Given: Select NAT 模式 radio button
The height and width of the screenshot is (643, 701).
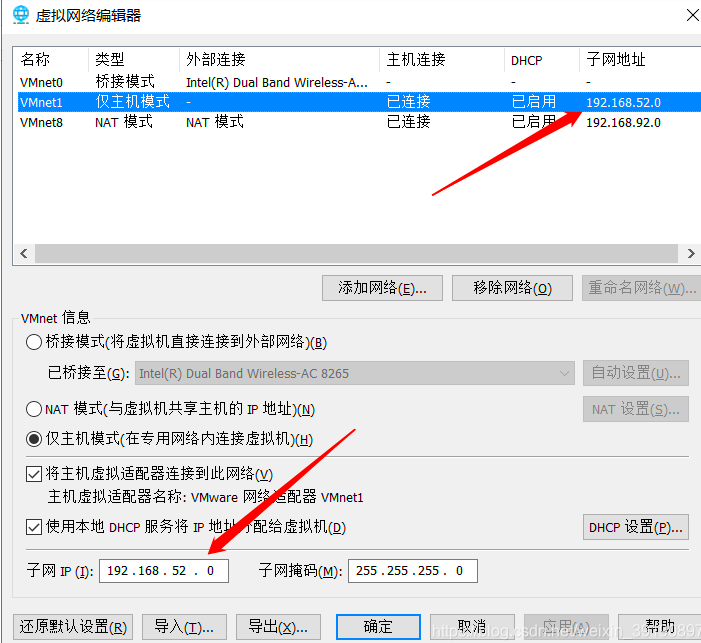Looking at the screenshot, I should coord(34,409).
